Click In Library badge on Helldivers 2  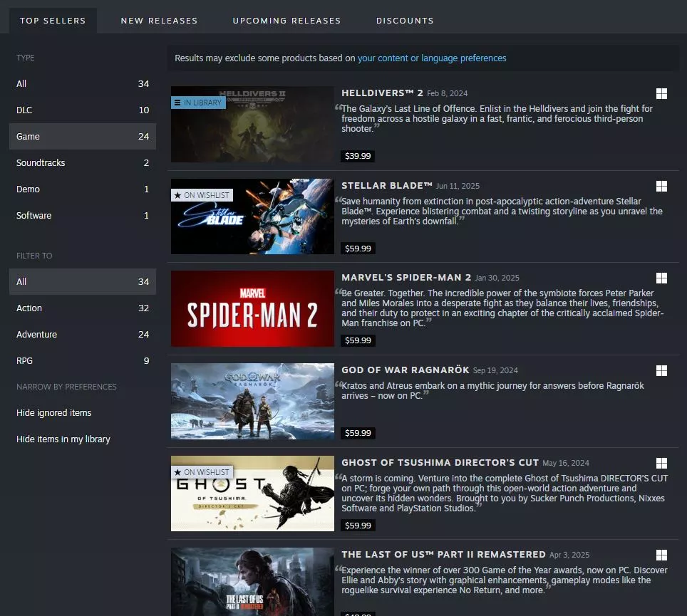198,103
